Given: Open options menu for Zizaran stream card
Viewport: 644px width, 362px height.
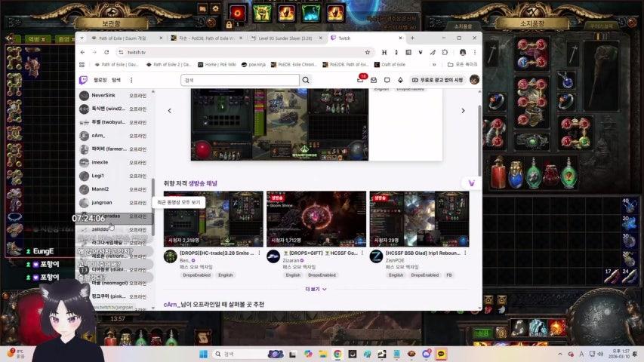Looking at the screenshot, I should click(362, 253).
